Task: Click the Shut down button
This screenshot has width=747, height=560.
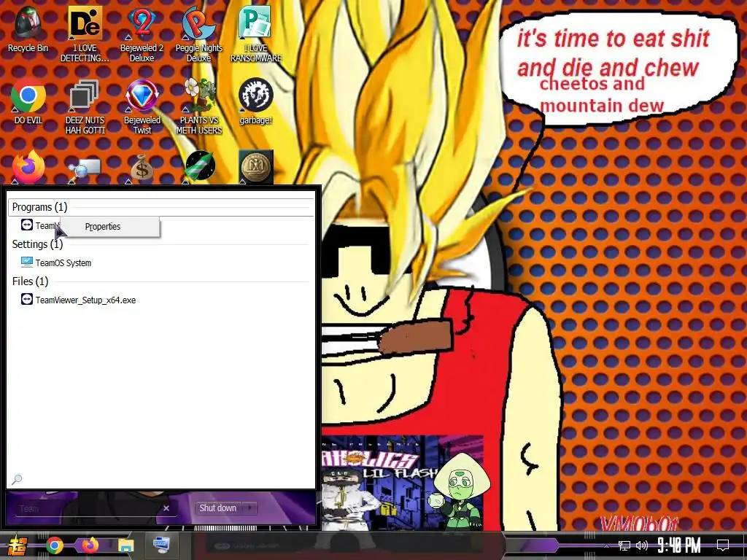Action: coord(218,508)
